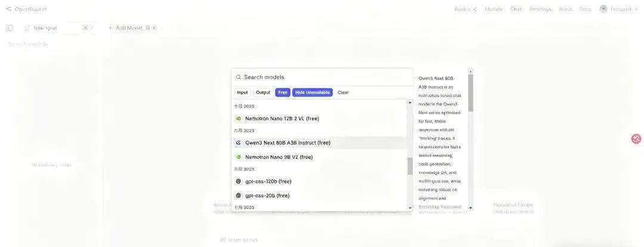Viewport: 644px width, 247px height.
Task: Select gpt-oss-120b (free)
Action: tap(320, 181)
